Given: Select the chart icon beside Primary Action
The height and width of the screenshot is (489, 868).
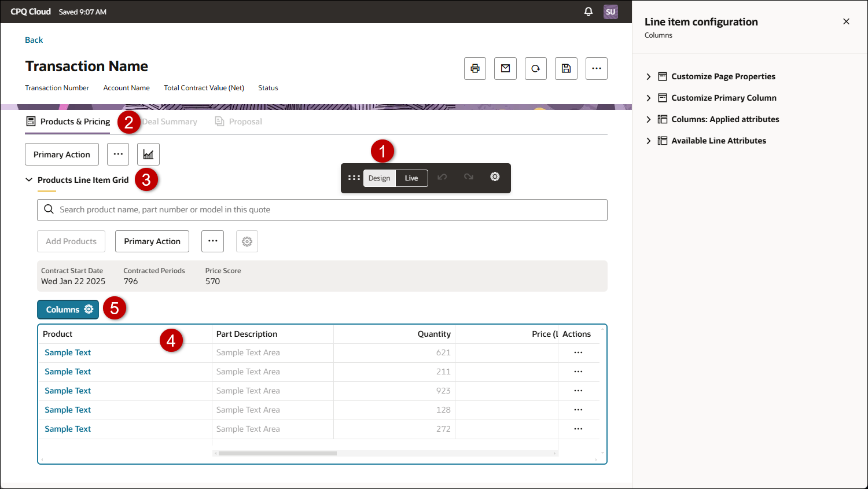Looking at the screenshot, I should tap(148, 154).
